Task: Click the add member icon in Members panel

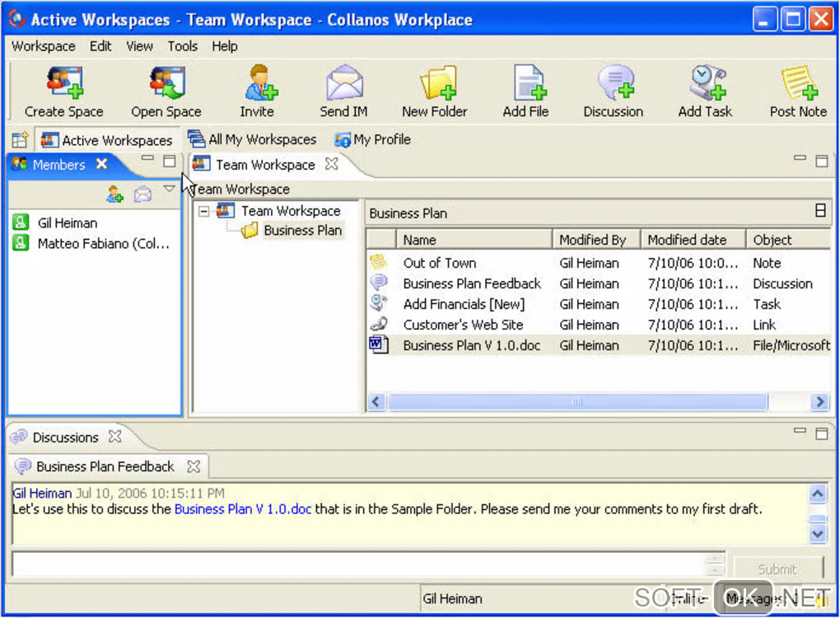Action: point(114,194)
